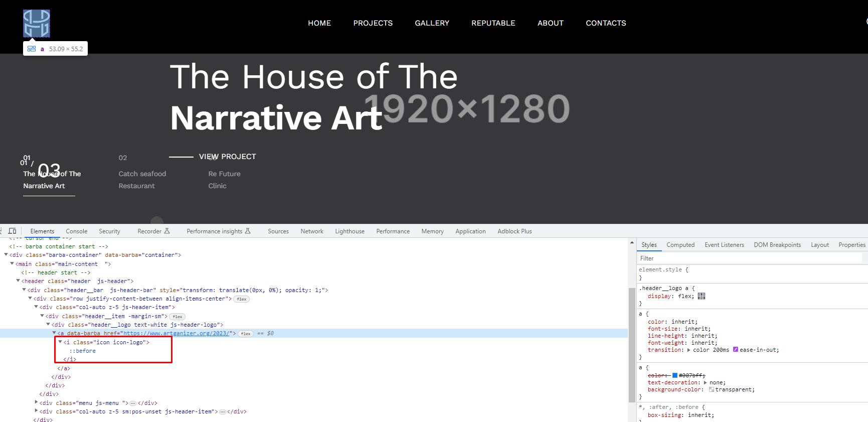The image size is (868, 422).
Task: Open Performance insights tab
Action: 219,231
